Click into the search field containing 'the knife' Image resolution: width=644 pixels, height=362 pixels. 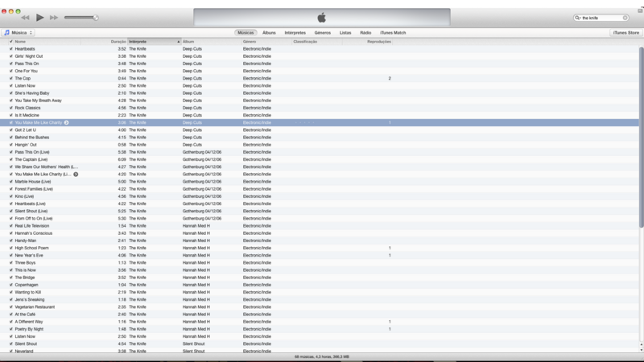(x=601, y=18)
